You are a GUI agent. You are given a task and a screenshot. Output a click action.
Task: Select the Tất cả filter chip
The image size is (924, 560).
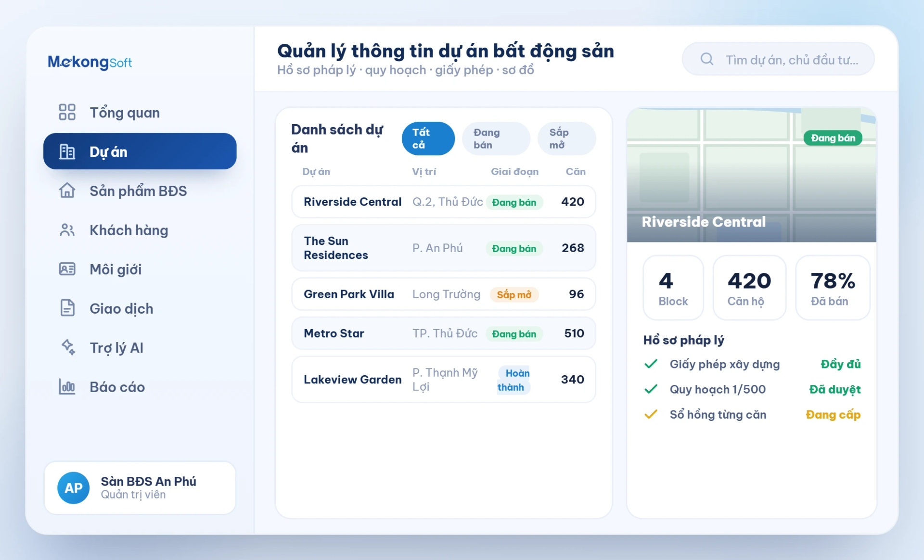pos(428,139)
